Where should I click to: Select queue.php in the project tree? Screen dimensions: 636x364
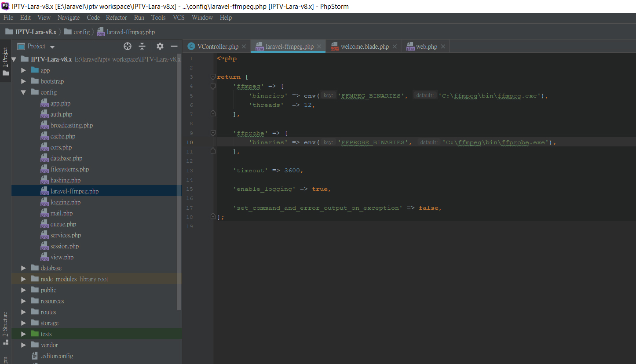click(63, 224)
